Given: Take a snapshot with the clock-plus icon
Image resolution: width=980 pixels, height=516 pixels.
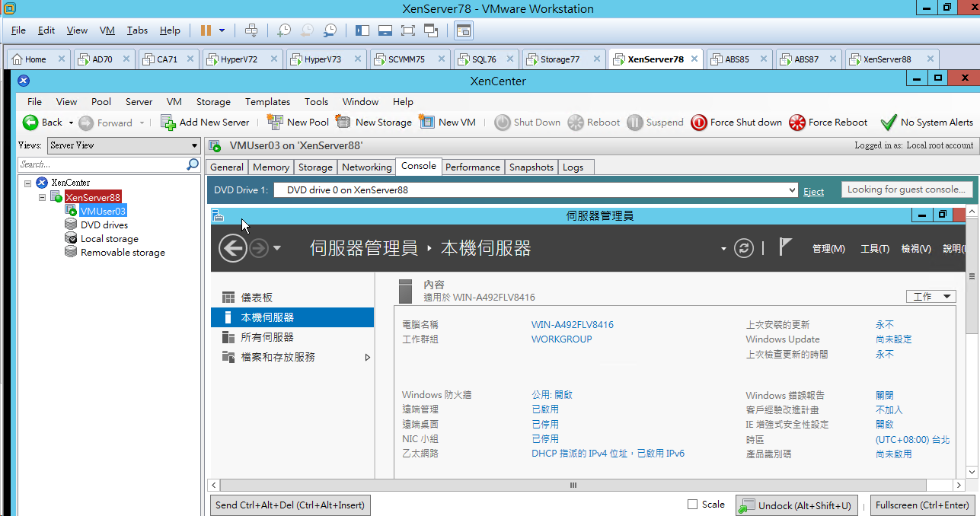Looking at the screenshot, I should [x=283, y=30].
